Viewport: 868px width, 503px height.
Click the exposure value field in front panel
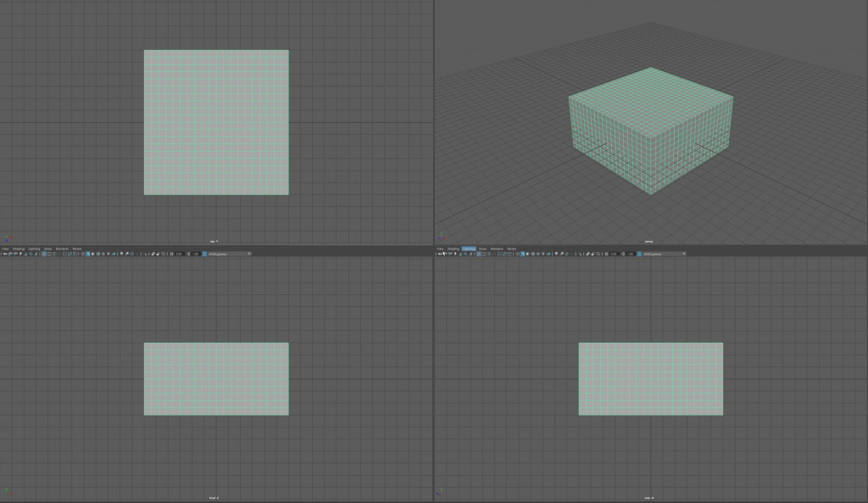pyautogui.click(x=181, y=254)
